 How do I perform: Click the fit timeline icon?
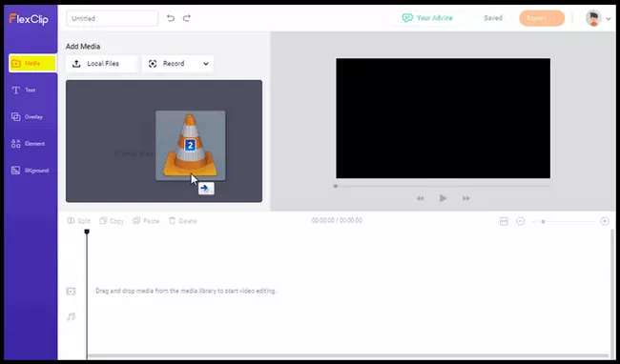coord(504,221)
